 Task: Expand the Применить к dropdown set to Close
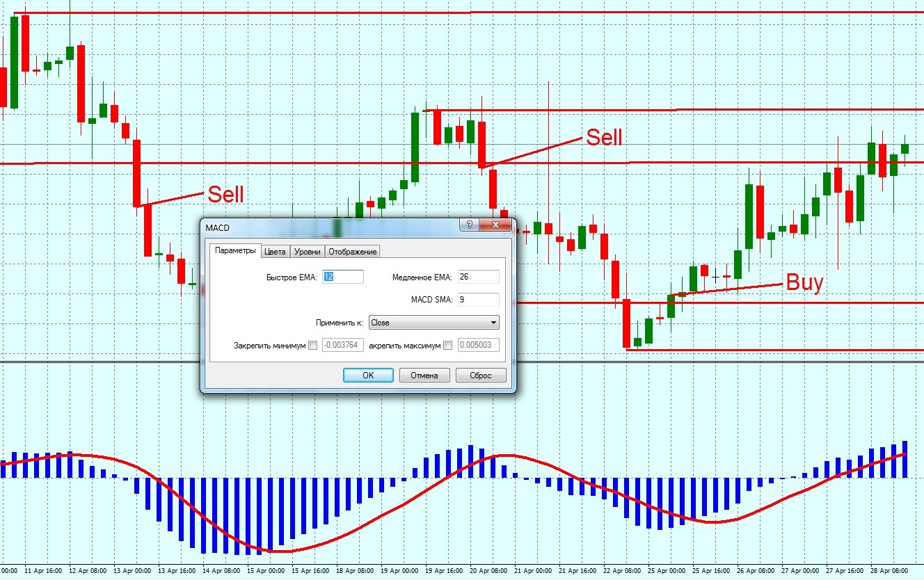tap(434, 323)
